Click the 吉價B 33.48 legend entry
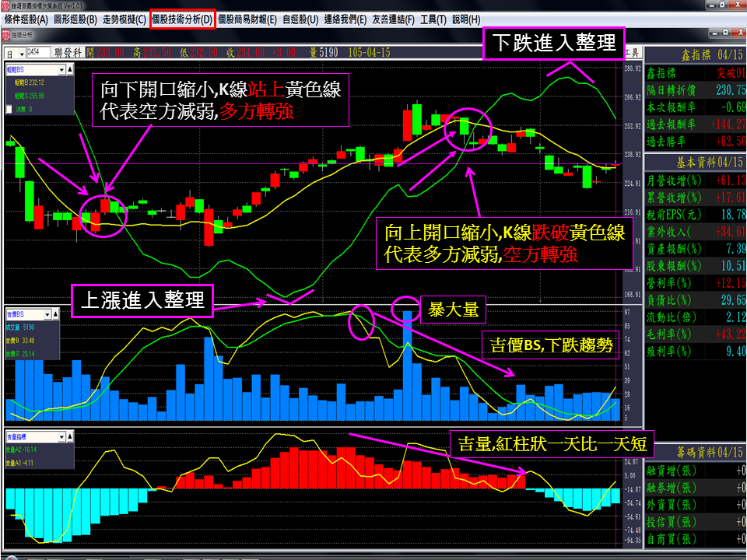 pos(20,341)
